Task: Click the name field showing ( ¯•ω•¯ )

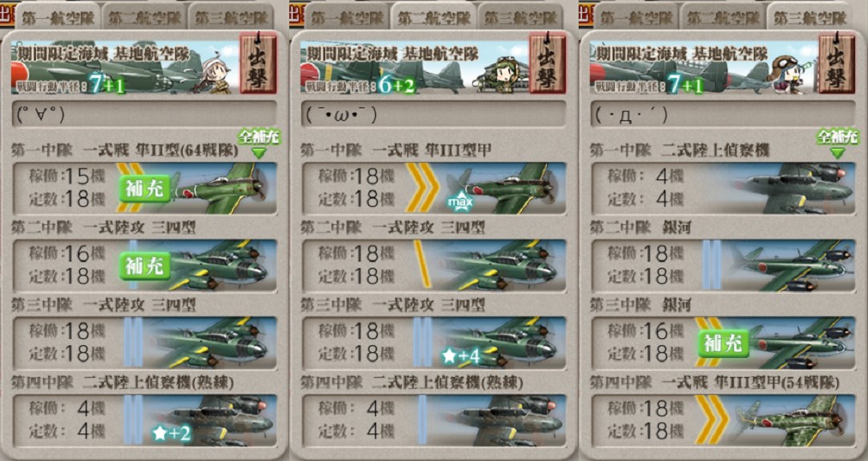Action: [434, 114]
